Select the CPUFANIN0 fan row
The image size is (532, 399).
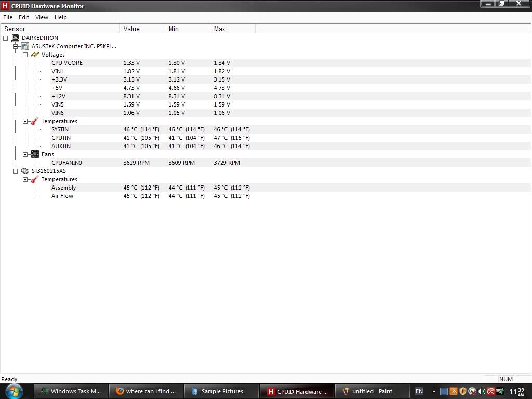291,163
